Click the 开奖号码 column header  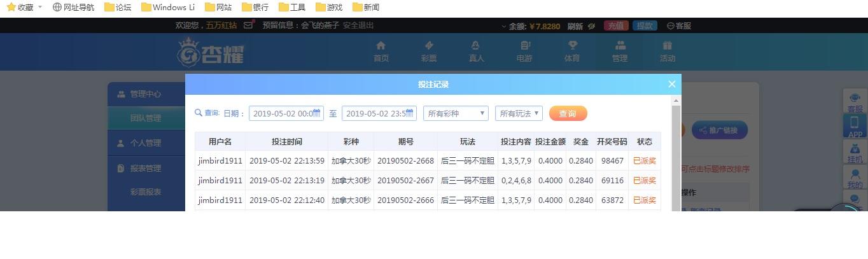pyautogui.click(x=612, y=141)
